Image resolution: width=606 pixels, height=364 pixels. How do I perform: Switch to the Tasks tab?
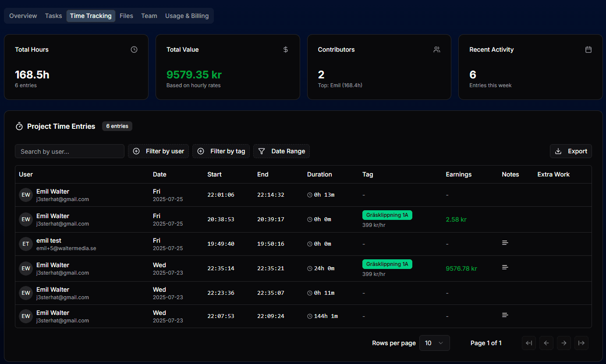(x=53, y=16)
